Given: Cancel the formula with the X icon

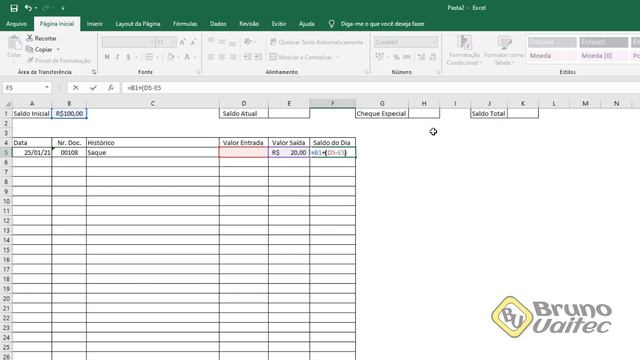Looking at the screenshot, I should coord(76,88).
